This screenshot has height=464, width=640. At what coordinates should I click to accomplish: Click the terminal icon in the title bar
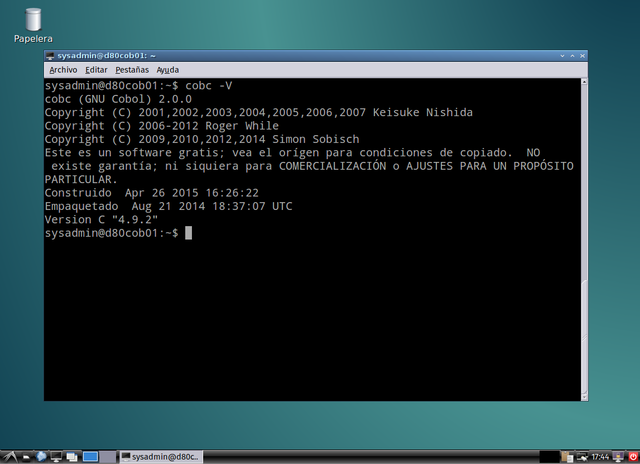pyautogui.click(x=50, y=56)
